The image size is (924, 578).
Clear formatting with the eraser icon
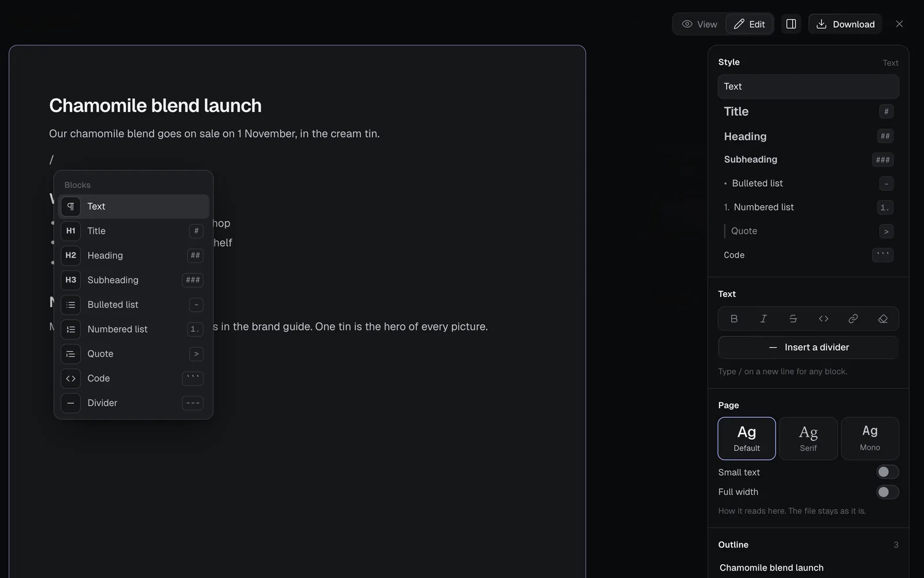[883, 318]
